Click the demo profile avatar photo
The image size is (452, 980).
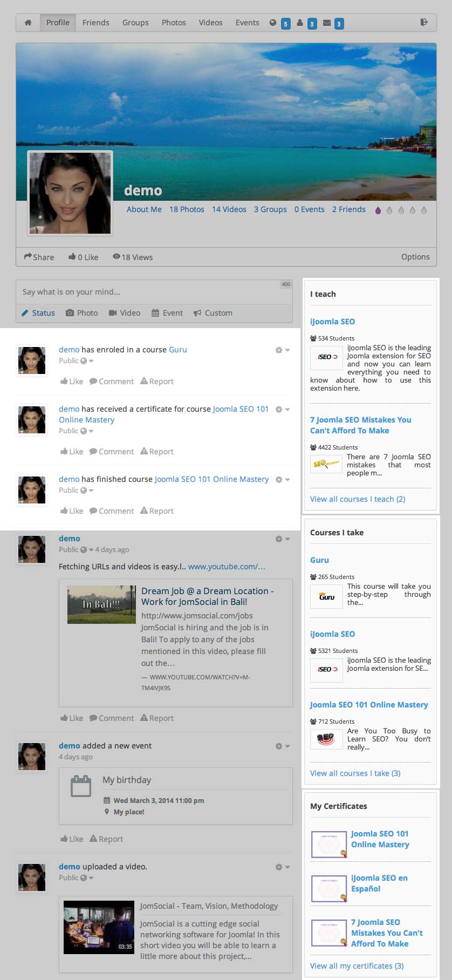[x=70, y=193]
